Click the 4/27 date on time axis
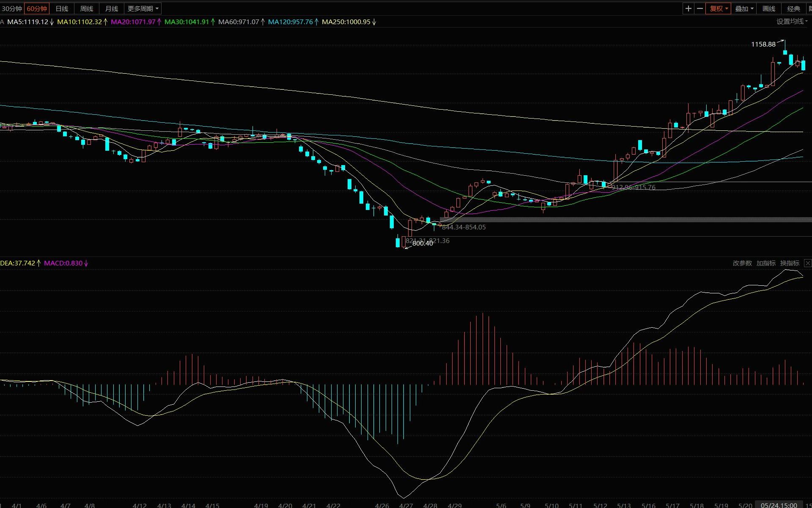Screen dimensions: 812x508 pyautogui.click(x=406, y=505)
